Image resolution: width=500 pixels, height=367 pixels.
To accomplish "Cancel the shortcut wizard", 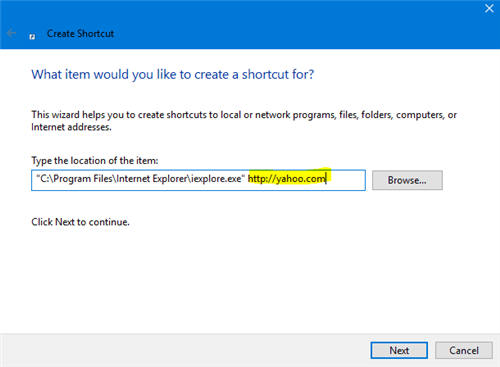I will 464,350.
